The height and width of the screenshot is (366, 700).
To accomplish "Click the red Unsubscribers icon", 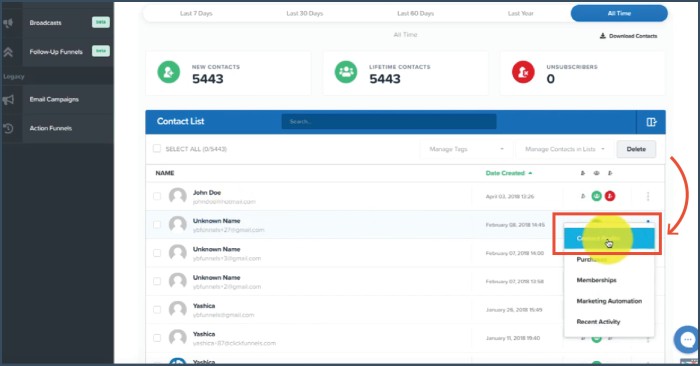I will (523, 72).
